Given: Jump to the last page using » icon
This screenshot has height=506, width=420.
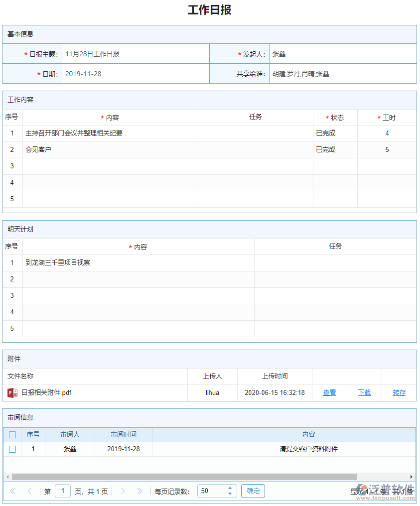Looking at the screenshot, I should (x=140, y=491).
